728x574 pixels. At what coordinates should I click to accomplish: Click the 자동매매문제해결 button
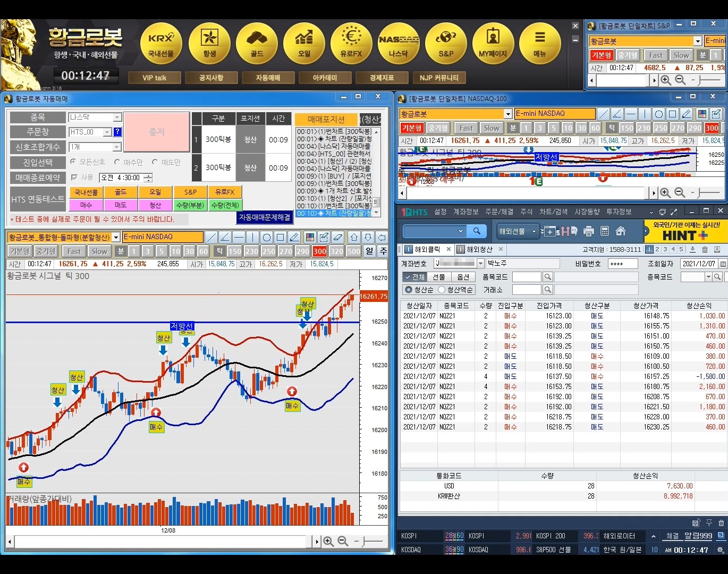[x=265, y=217]
